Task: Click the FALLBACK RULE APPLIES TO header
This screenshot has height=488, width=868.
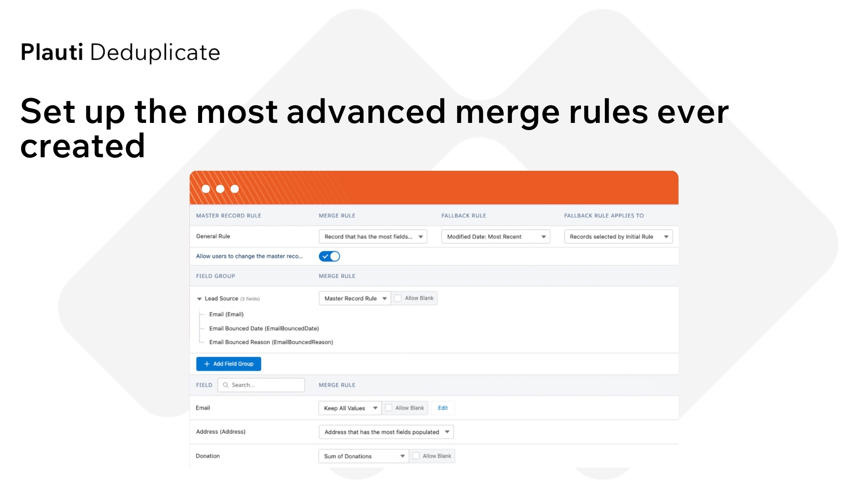Action: pos(604,216)
